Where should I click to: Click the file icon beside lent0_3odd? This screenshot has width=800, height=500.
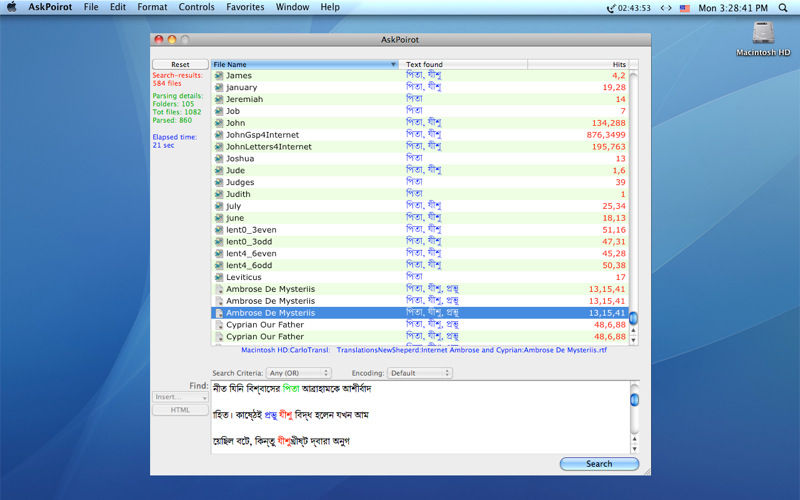pyautogui.click(x=219, y=241)
